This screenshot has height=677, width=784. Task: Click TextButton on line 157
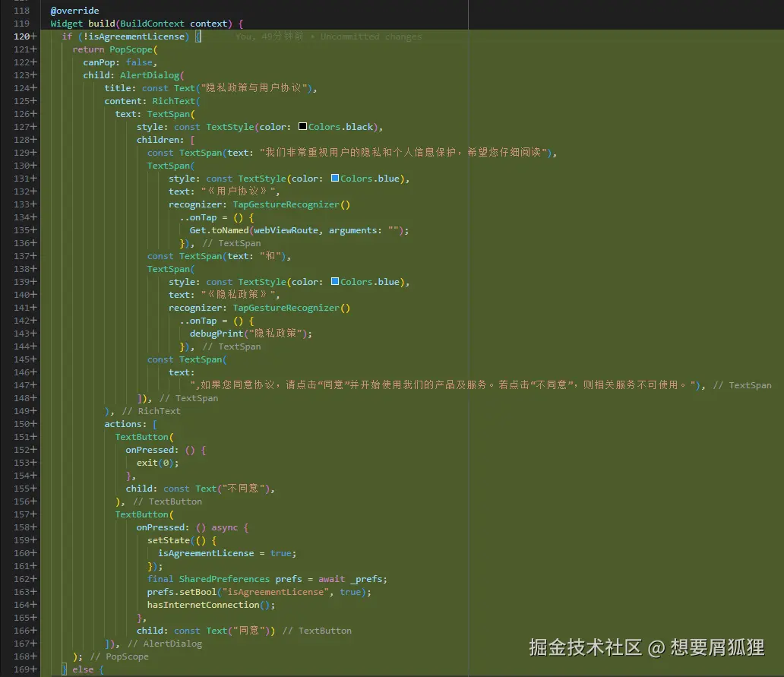[x=141, y=514]
